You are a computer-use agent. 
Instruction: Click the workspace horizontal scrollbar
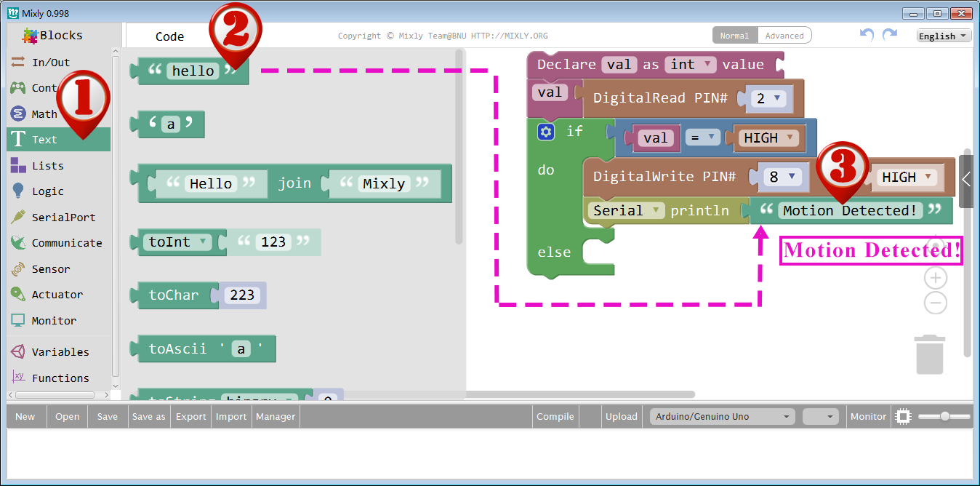580,394
